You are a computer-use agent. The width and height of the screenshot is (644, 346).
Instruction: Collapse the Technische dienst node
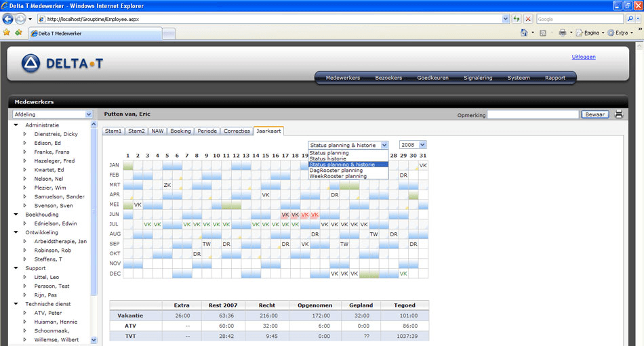click(16, 304)
